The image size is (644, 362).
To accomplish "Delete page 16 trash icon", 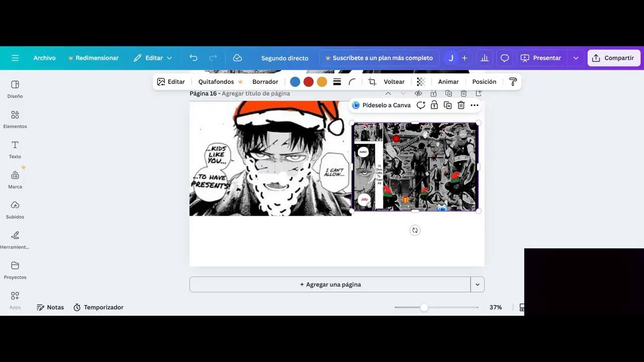I will point(463,94).
